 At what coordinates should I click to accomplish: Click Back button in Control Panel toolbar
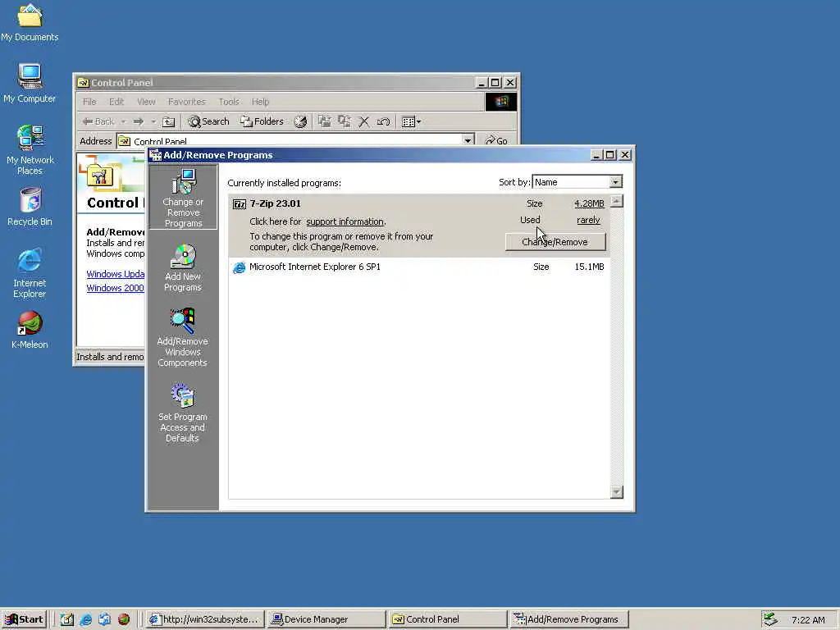(x=98, y=121)
